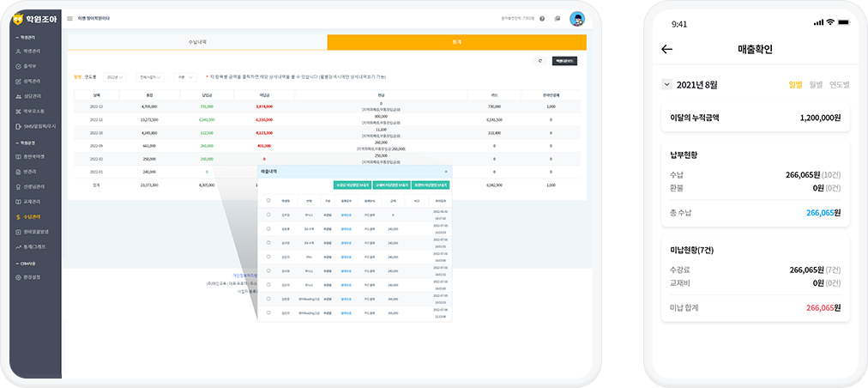Open SMS/알림톡/푸시 messaging menu

(x=34, y=126)
